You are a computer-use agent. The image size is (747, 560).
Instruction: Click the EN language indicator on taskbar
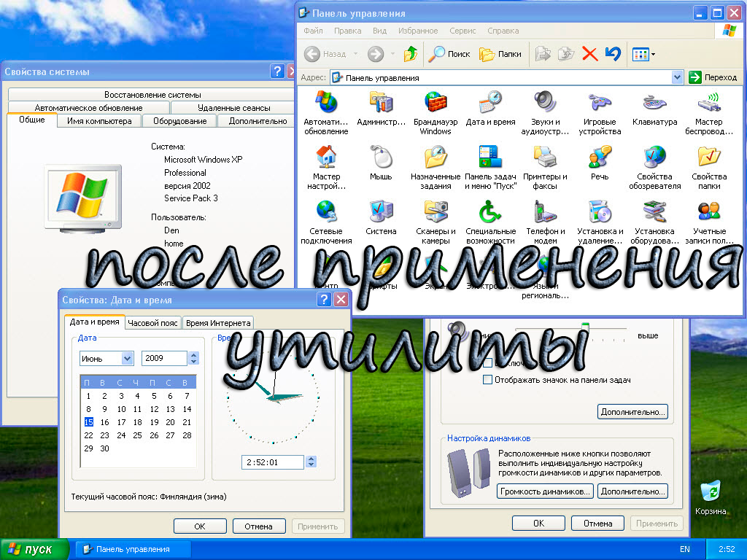click(684, 549)
